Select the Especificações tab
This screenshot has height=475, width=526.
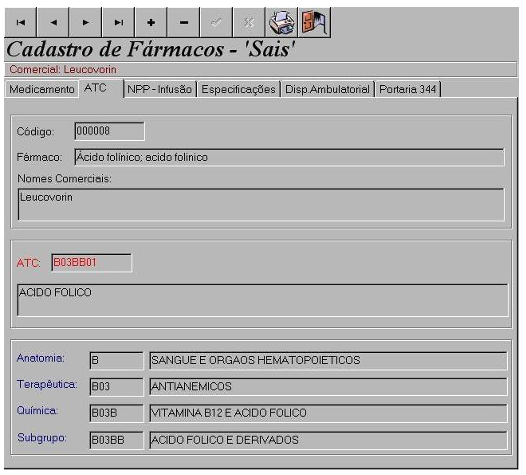click(239, 90)
